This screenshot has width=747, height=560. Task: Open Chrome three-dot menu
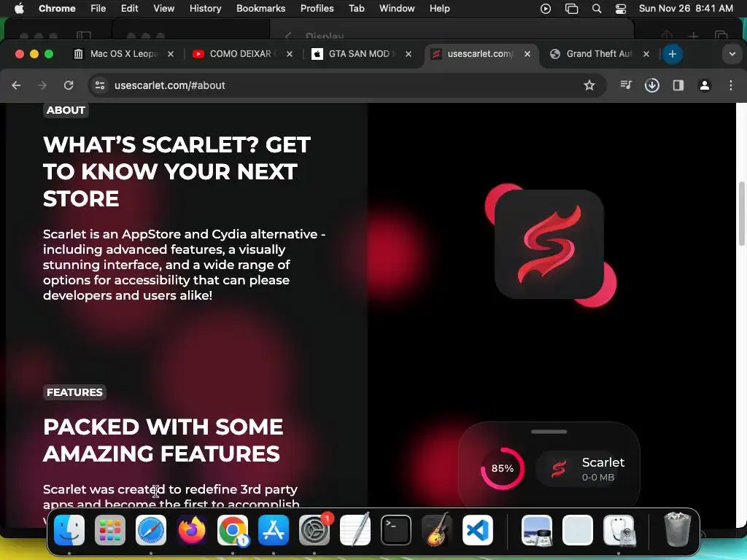click(x=731, y=85)
